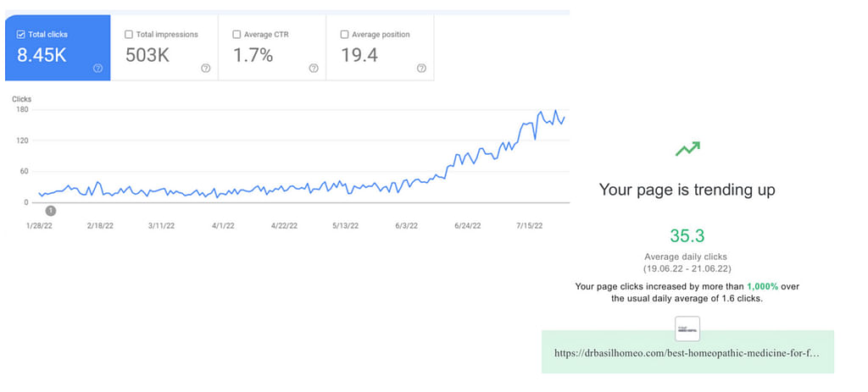
Task: Click the 6/24/22 date label on chart axis
Action: point(467,226)
